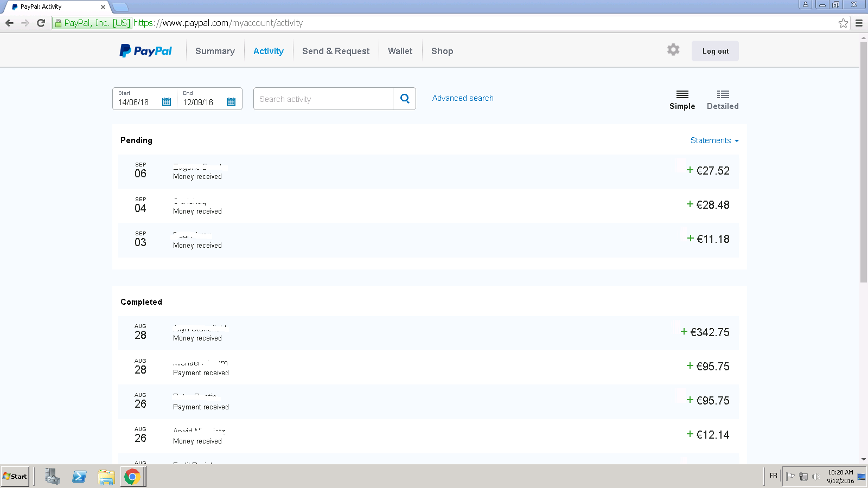This screenshot has width=868, height=488.
Task: Open Aug 28 Payment received €95.75 row
Action: pyautogui.click(x=428, y=367)
